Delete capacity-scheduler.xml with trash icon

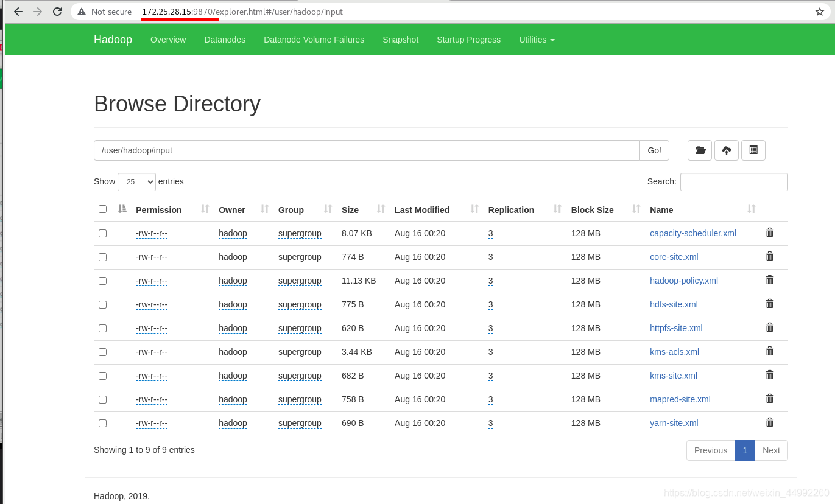[770, 233]
